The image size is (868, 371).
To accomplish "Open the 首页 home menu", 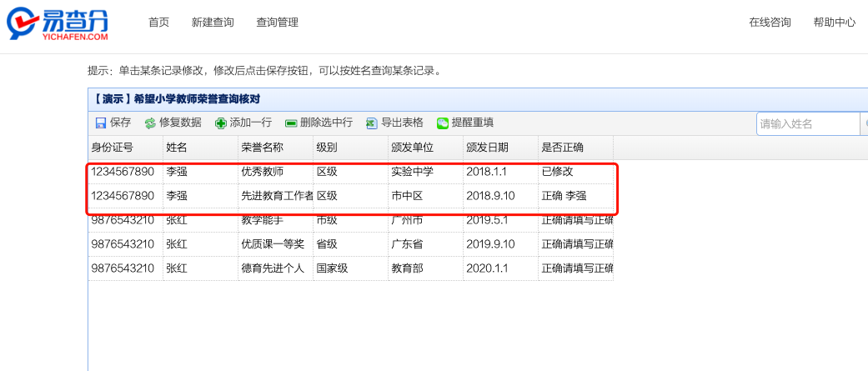I will click(x=158, y=23).
